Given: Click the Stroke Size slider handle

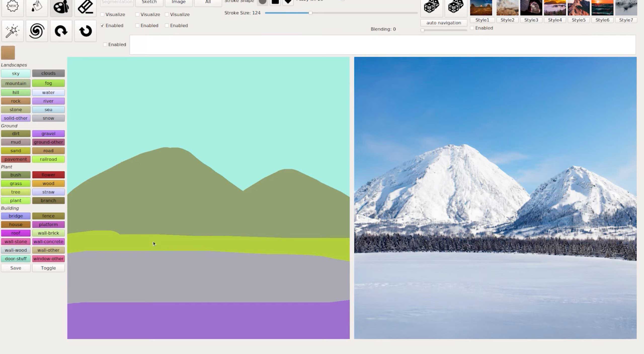Looking at the screenshot, I should [x=310, y=13].
